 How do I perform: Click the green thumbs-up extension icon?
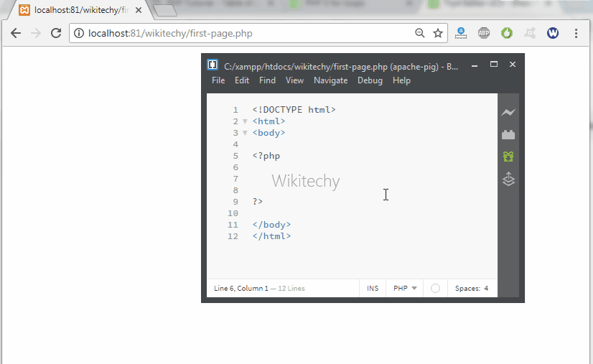click(x=507, y=33)
